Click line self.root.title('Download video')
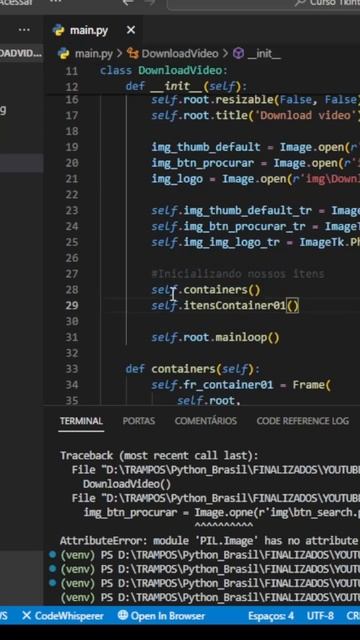 point(256,116)
